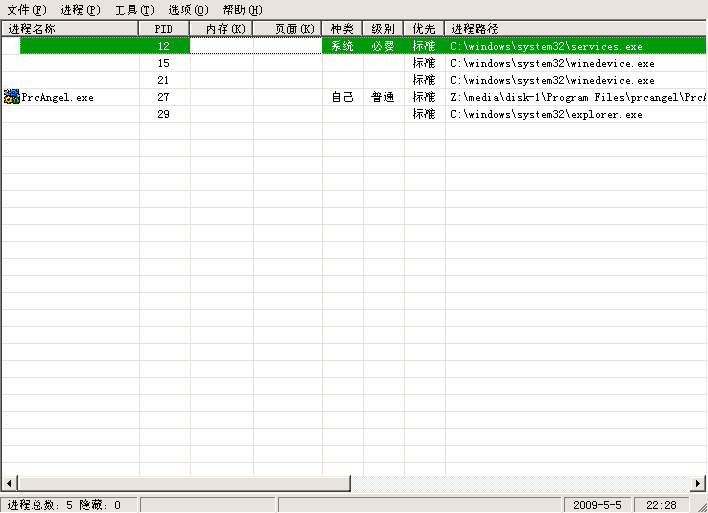Open the 文件(F) menu

[27, 9]
